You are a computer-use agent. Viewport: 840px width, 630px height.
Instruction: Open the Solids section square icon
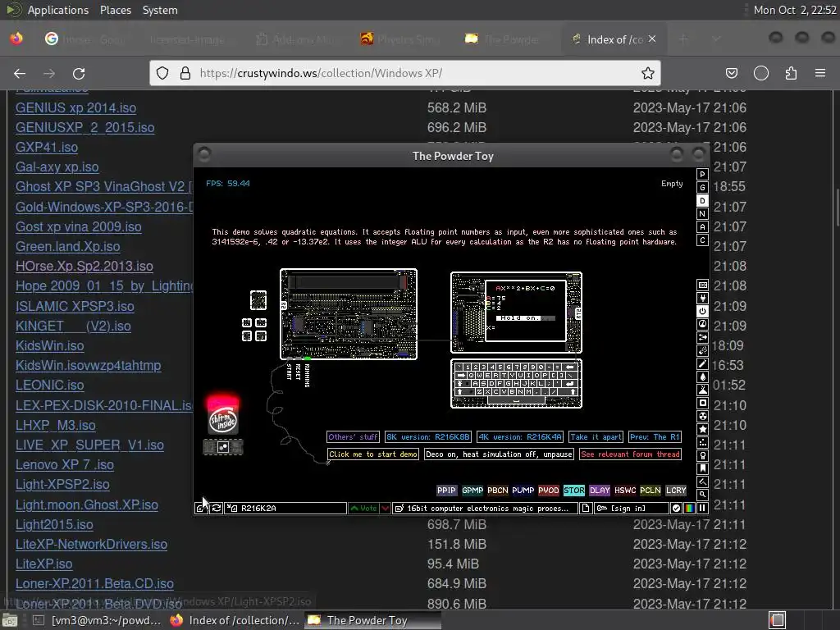point(702,403)
